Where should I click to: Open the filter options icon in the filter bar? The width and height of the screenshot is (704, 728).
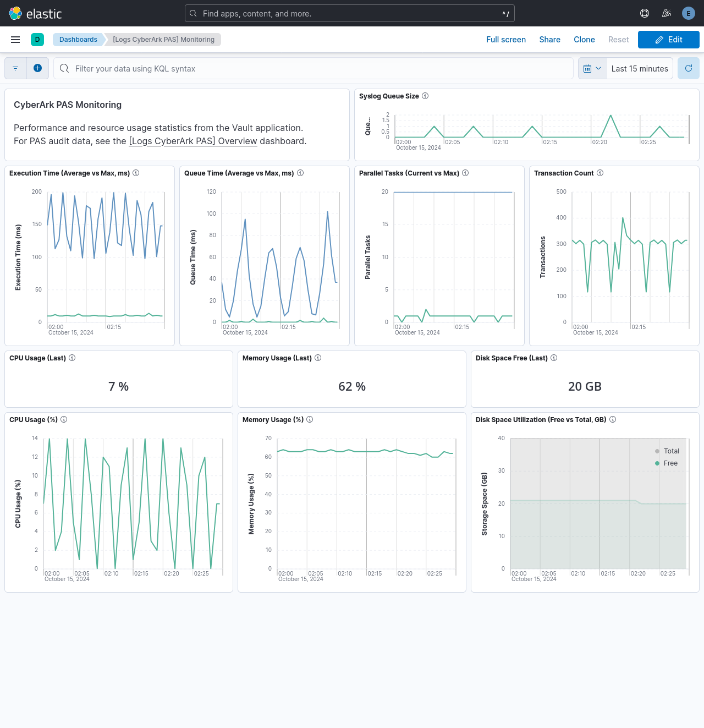[x=15, y=68]
